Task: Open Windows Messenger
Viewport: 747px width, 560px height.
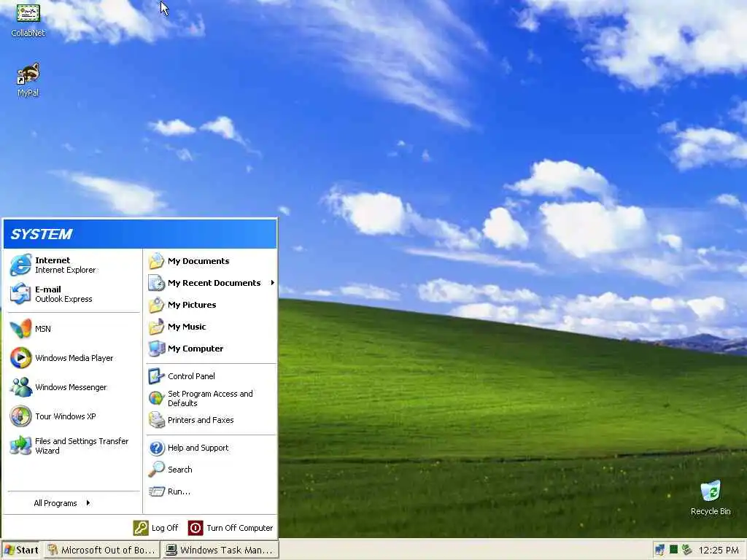Action: (x=74, y=387)
